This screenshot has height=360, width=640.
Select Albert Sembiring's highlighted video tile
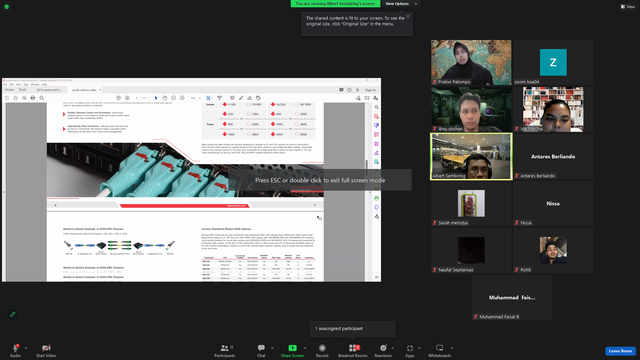(471, 156)
